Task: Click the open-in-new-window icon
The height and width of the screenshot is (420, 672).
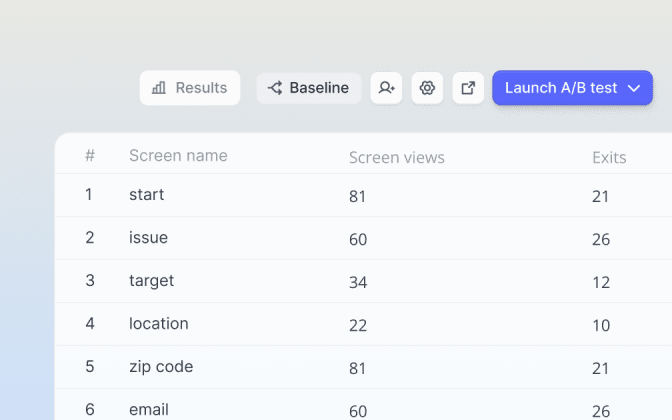Action: 468,88
